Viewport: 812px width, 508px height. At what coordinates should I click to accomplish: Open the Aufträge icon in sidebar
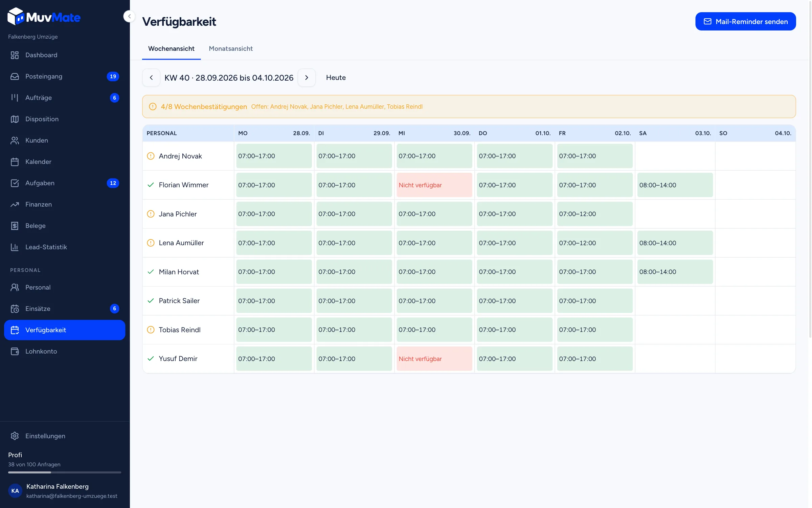pyautogui.click(x=15, y=98)
